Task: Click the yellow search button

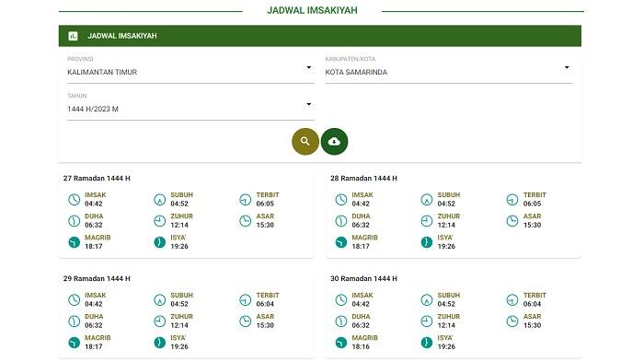Action: 305,142
